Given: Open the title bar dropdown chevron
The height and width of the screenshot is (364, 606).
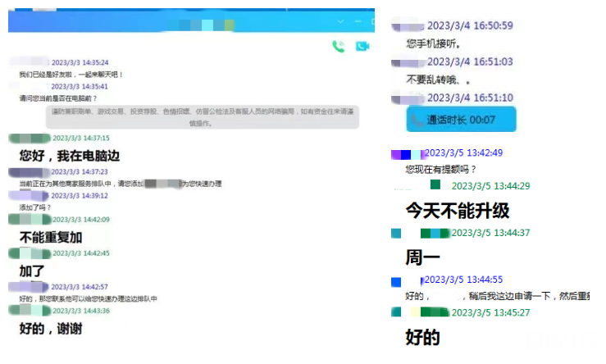Looking at the screenshot, I should tap(339, 22).
